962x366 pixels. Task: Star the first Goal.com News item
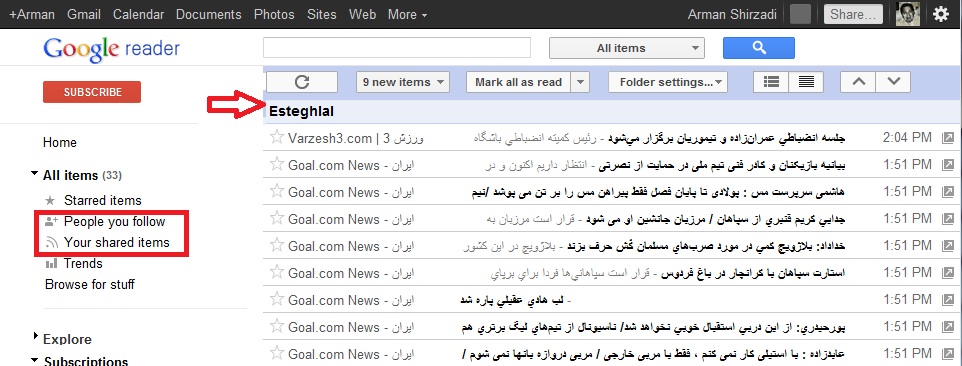coord(277,164)
